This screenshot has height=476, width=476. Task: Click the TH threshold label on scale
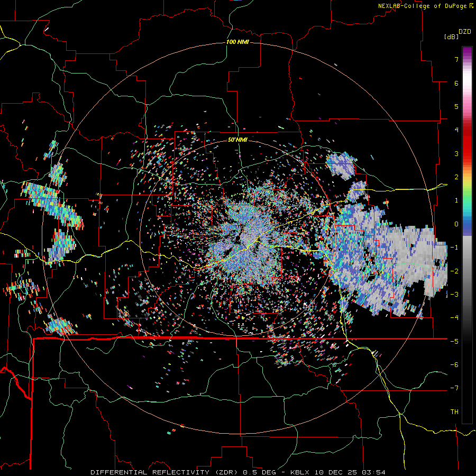coord(454,412)
